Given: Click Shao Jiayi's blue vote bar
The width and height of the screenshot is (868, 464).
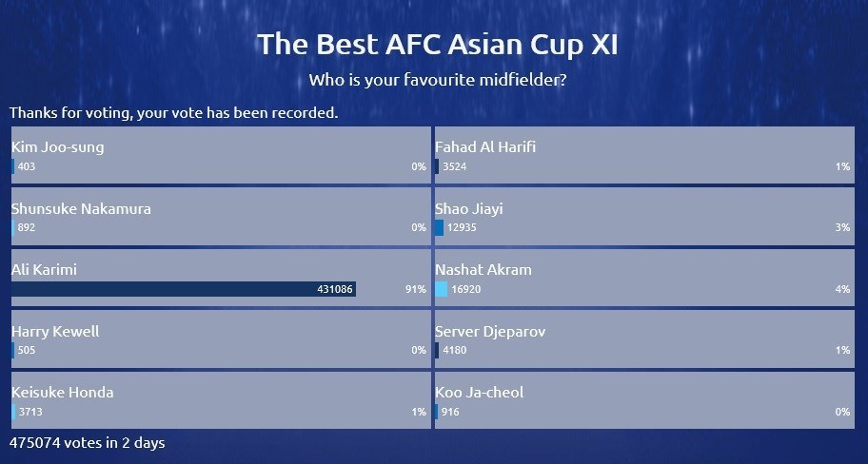Looking at the screenshot, I should (x=439, y=228).
